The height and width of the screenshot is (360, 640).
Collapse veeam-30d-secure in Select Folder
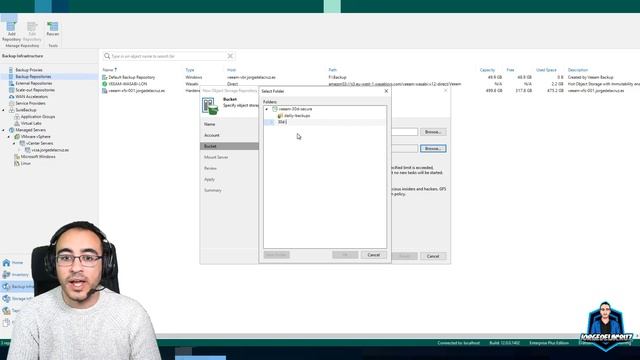pyautogui.click(x=267, y=109)
